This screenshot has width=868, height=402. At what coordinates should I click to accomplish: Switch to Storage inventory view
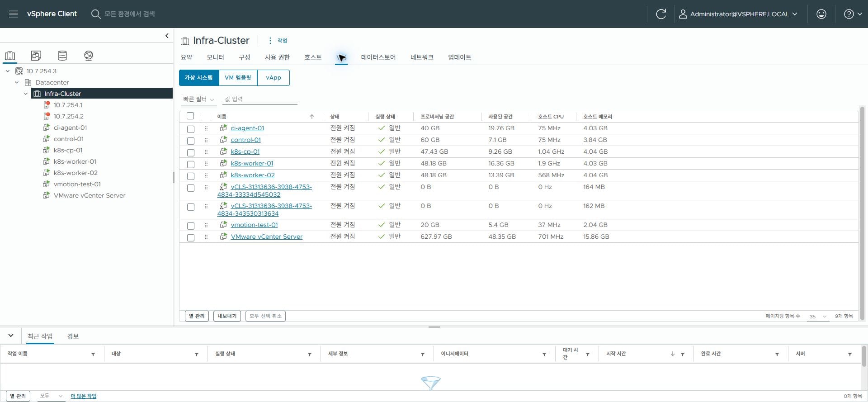click(x=62, y=56)
